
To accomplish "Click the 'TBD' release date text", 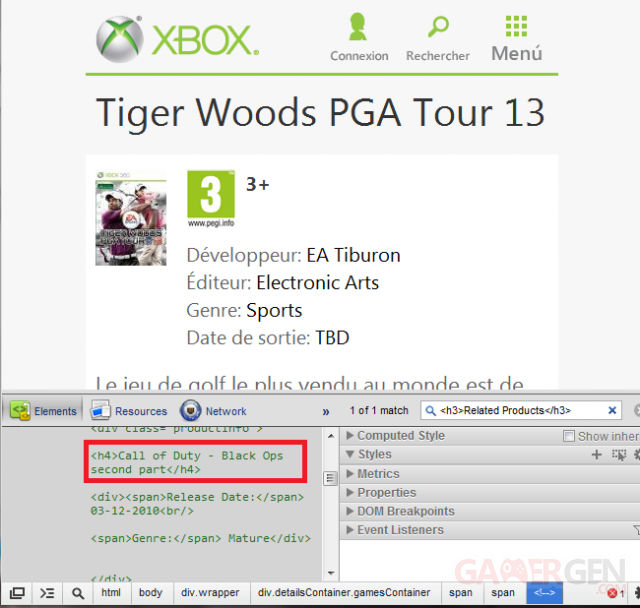I will click(x=332, y=338).
